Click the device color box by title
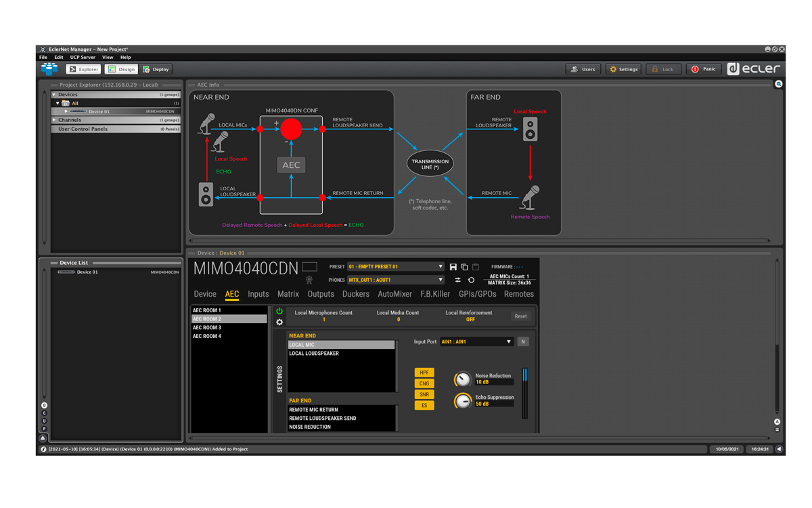812x508 pixels. pyautogui.click(x=309, y=267)
